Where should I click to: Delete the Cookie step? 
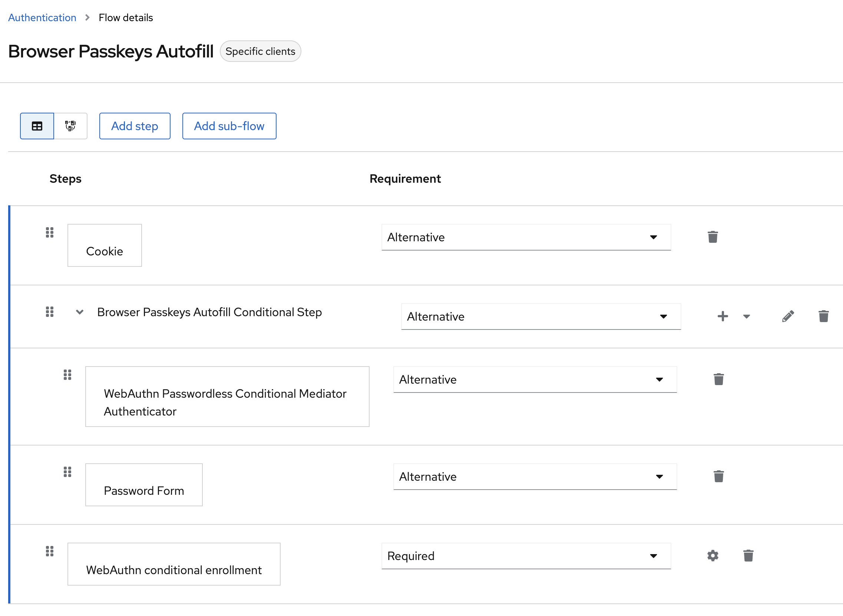click(713, 237)
